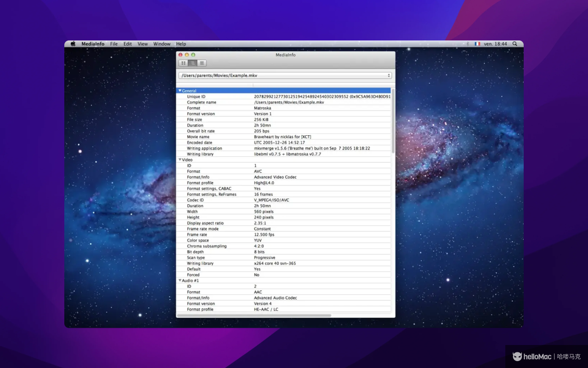Open the Example.mkv file path dropdown
Screen dimensions: 588x368
point(285,75)
